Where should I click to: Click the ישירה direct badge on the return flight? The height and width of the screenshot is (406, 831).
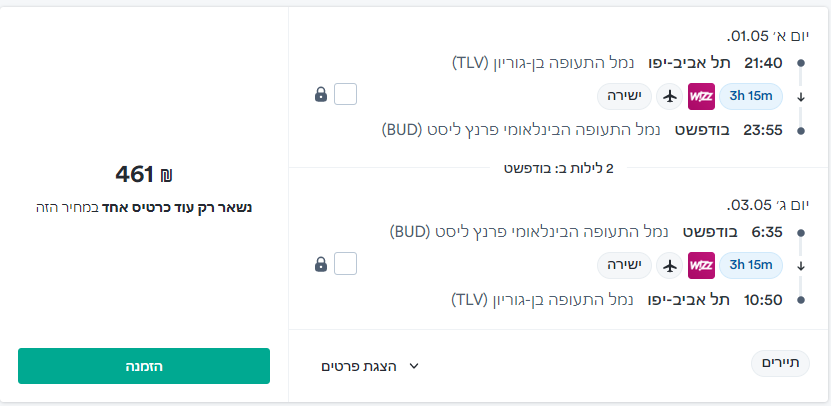624,265
